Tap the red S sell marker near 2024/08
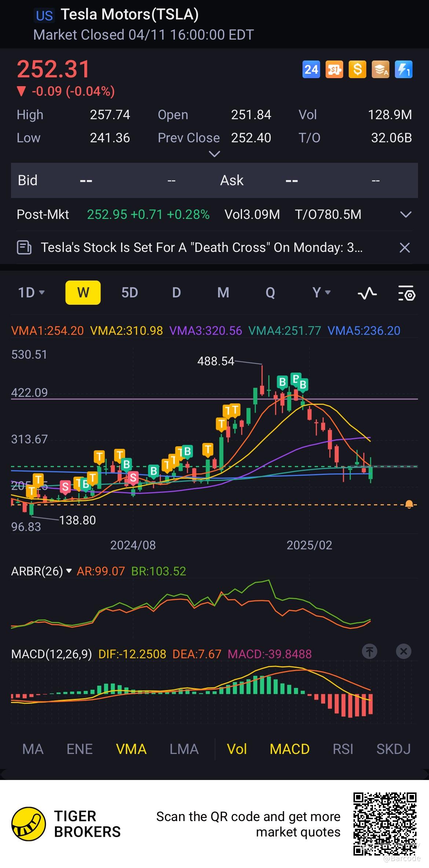Screen dimensions: 429x868 pyautogui.click(x=133, y=477)
